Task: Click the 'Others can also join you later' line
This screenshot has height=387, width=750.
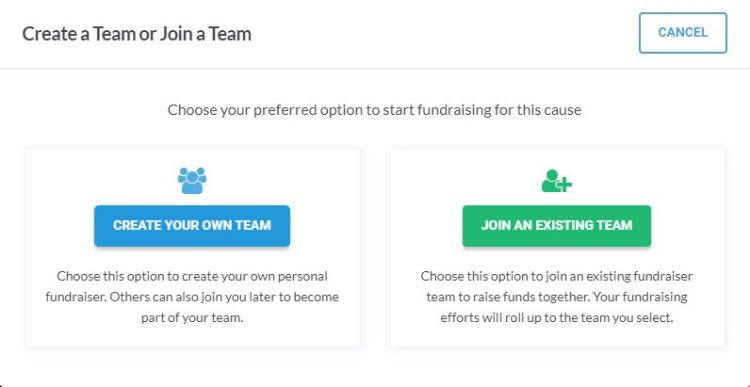Action: pos(192,297)
